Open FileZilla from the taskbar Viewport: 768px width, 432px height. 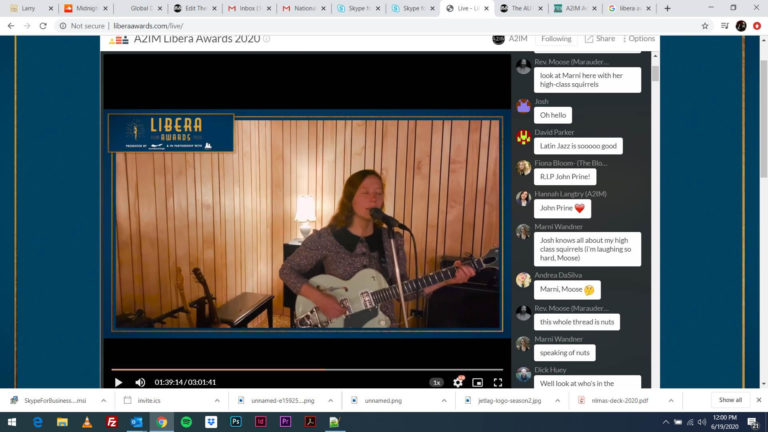click(x=111, y=422)
